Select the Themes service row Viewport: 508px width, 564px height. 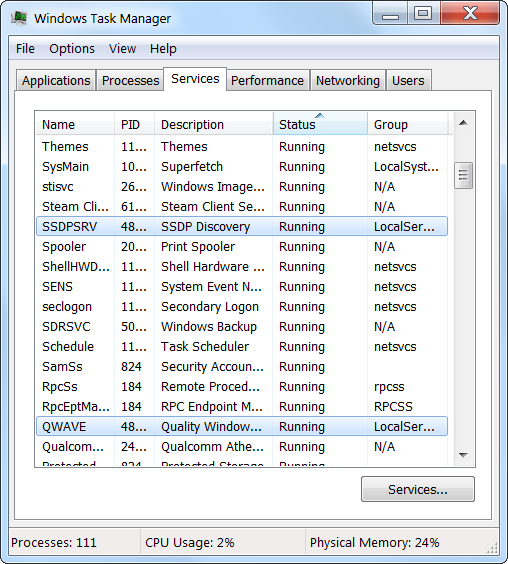(x=242, y=146)
